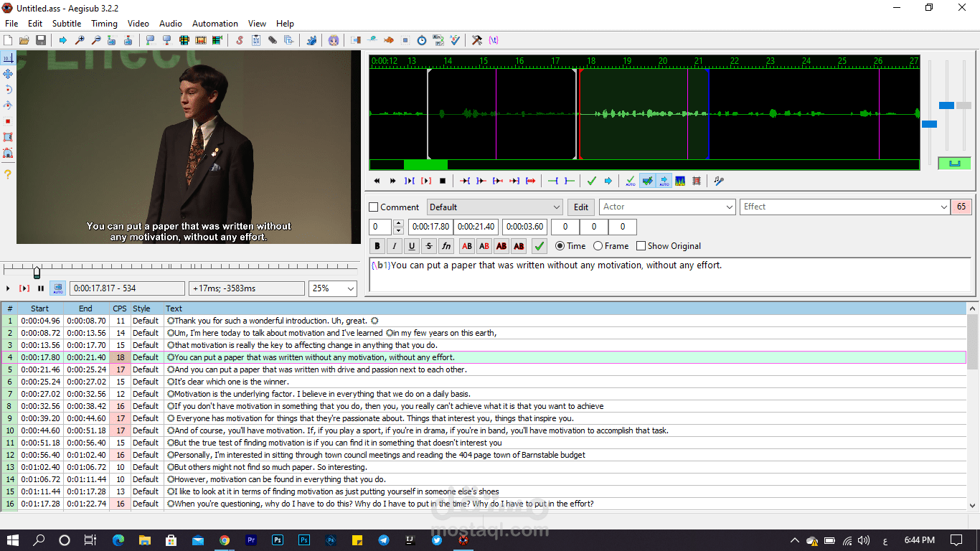Adjust the video seek slider handle
This screenshot has height=551, width=980.
[37, 272]
